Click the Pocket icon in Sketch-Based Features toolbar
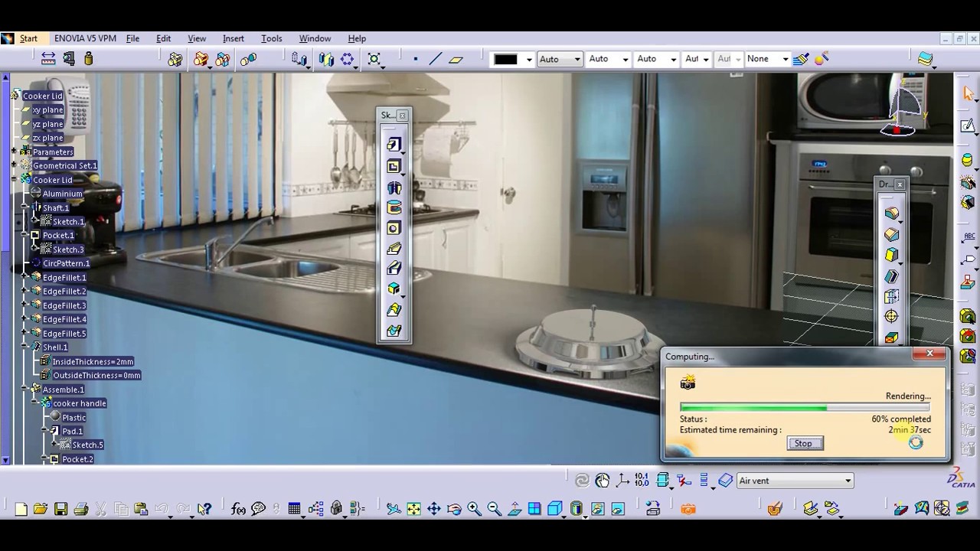 (394, 166)
